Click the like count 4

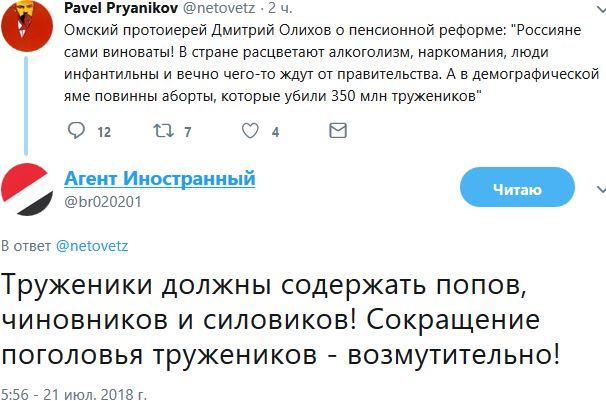click(275, 131)
